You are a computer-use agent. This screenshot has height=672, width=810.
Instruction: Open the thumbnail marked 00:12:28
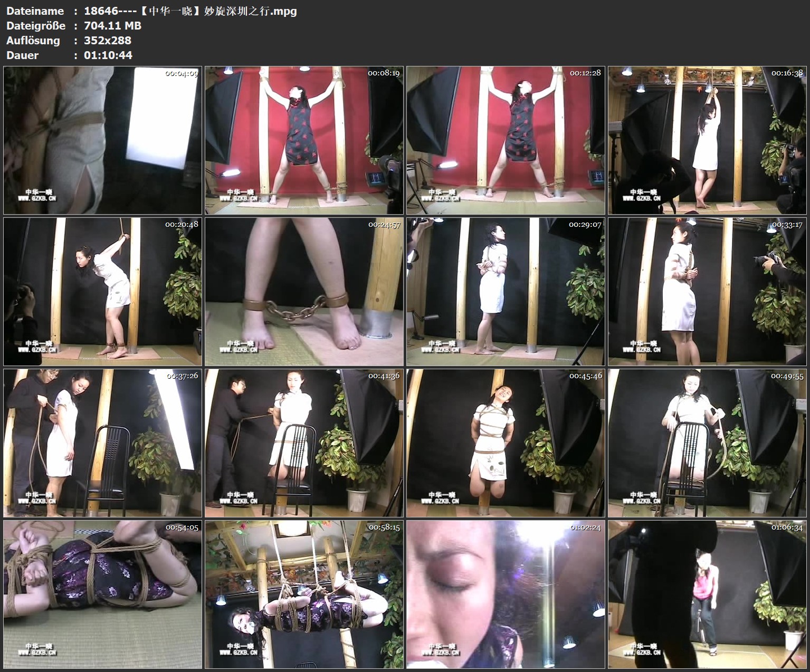point(506,140)
